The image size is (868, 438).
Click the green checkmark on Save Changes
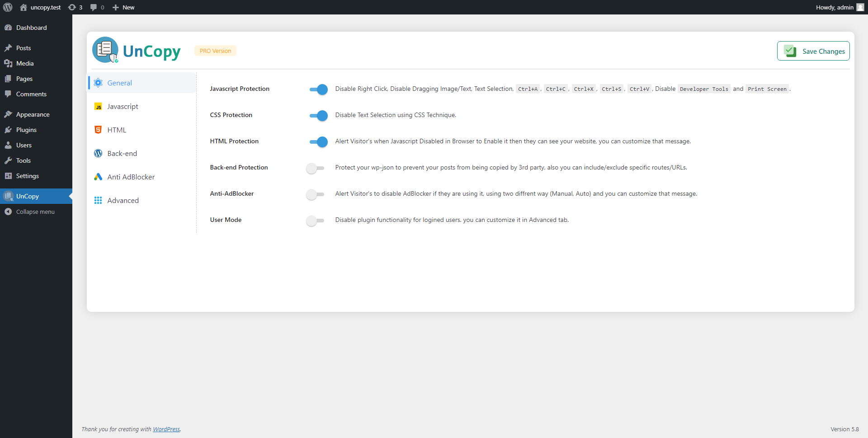tap(790, 51)
